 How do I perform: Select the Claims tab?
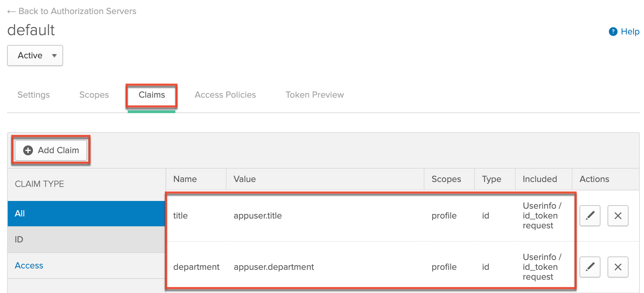(152, 95)
